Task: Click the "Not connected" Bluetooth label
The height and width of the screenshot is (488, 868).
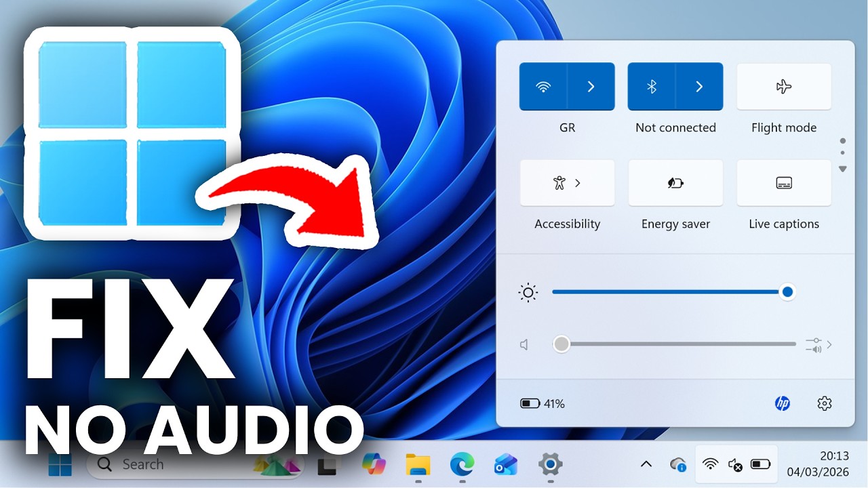Action: (x=675, y=127)
